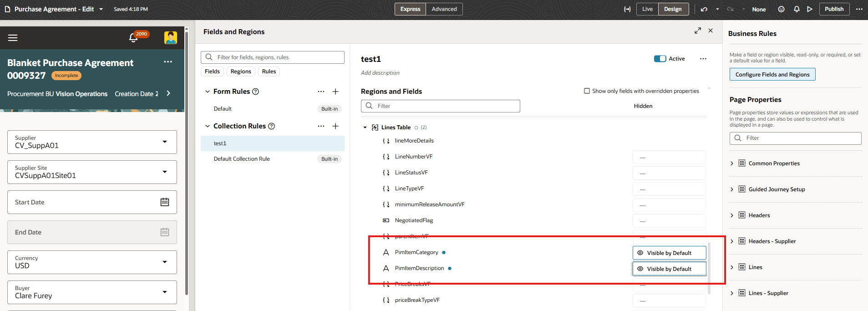Click the header details right chevron

(168, 93)
